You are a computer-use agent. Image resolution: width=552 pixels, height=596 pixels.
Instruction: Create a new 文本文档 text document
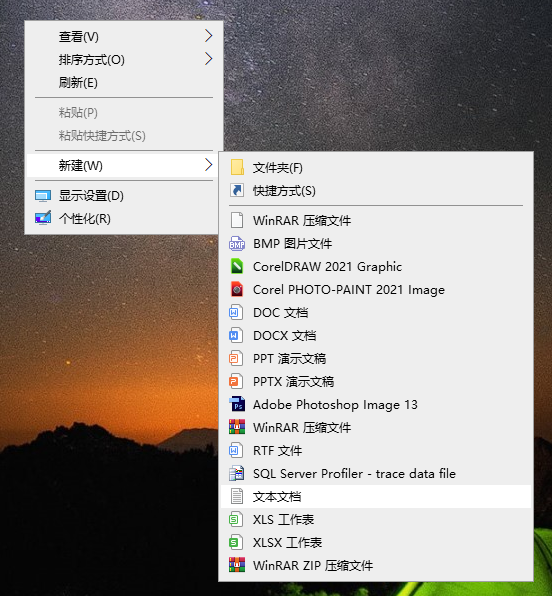[x=376, y=496]
